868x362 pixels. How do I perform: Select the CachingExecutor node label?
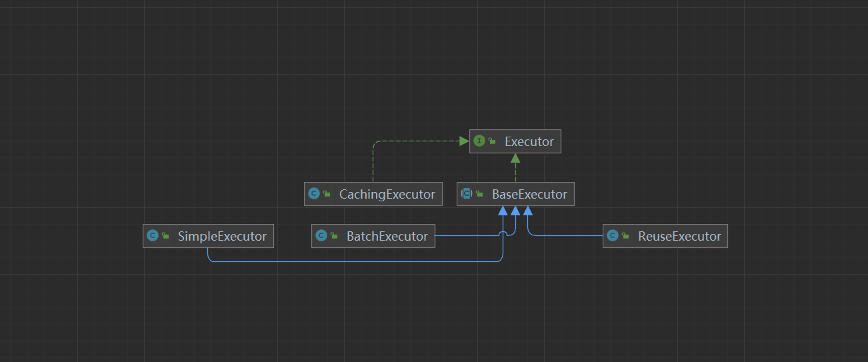387,194
